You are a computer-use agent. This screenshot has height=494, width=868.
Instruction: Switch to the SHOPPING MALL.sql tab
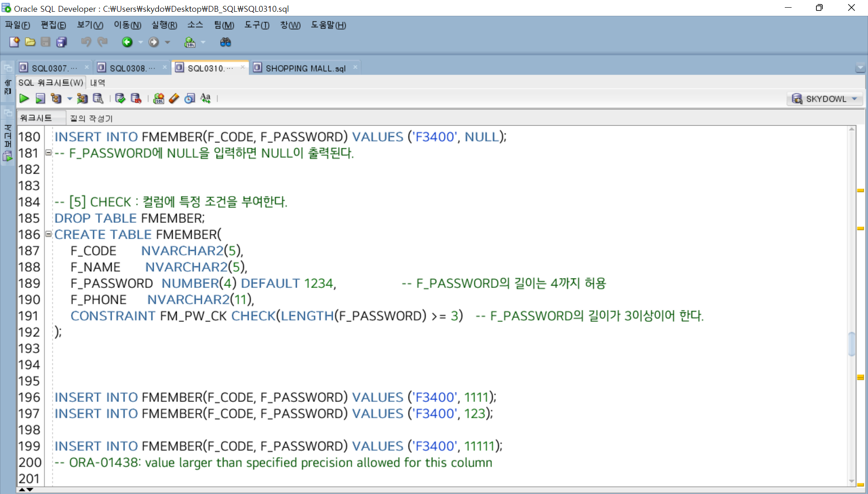click(305, 68)
